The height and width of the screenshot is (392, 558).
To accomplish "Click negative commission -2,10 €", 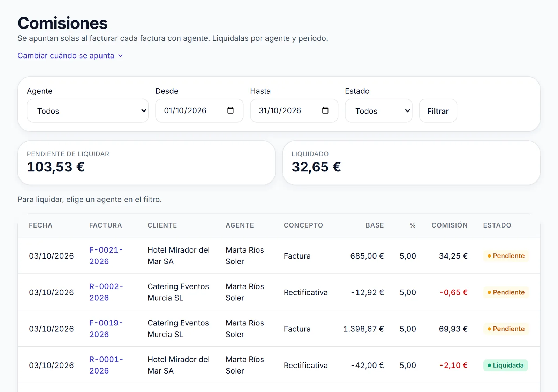I will pos(453,365).
